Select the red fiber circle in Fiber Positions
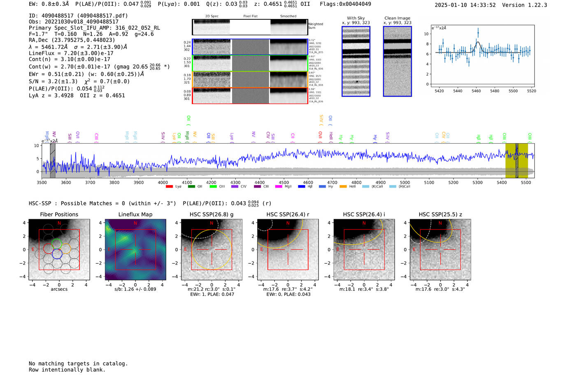The image size is (576, 392). click(x=48, y=249)
